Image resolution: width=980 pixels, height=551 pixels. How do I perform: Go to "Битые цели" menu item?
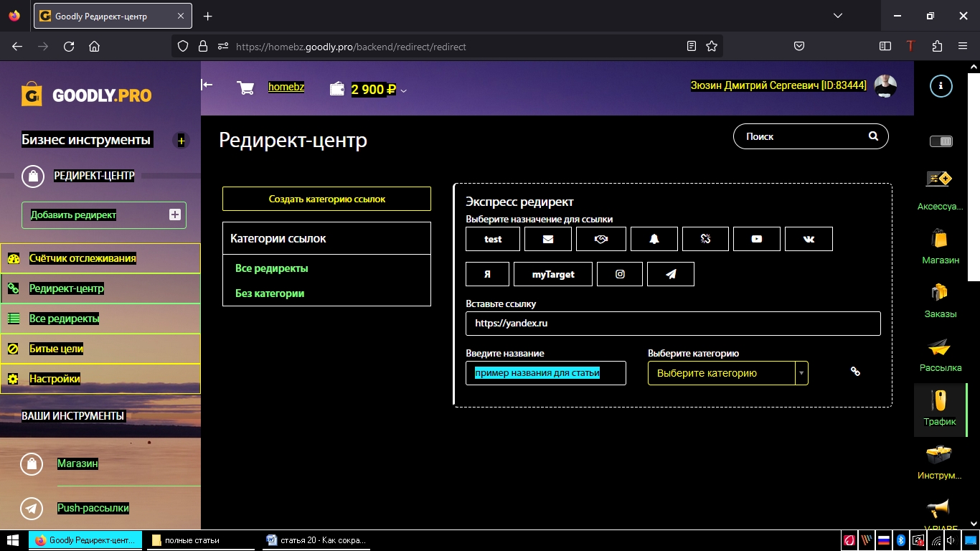coord(56,349)
